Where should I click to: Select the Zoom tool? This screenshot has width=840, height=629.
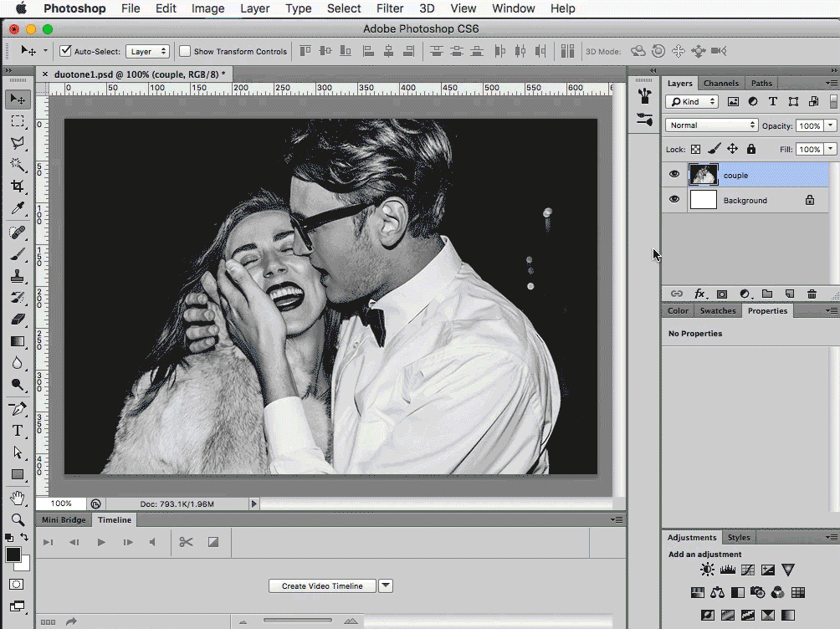(17, 519)
